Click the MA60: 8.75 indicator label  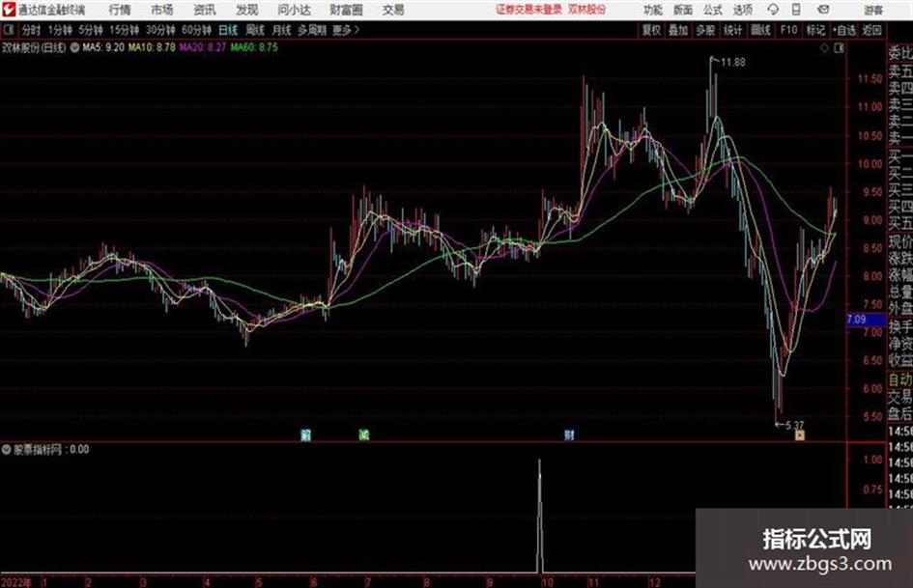coord(254,47)
